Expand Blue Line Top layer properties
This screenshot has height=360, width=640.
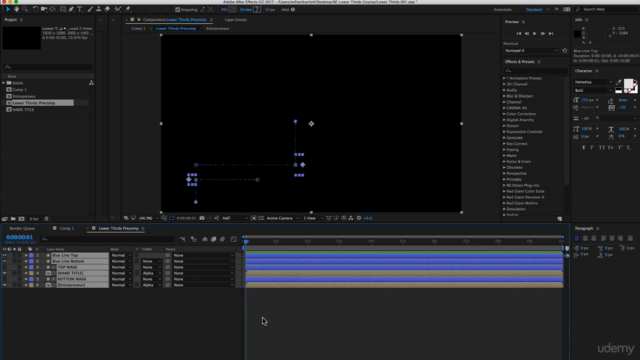(x=26, y=256)
